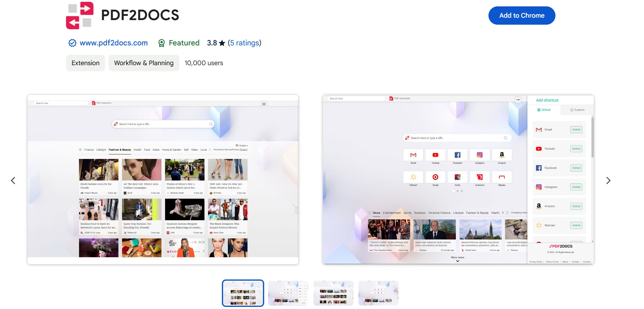Click the hamburger menu icon in the left preview
The height and width of the screenshot is (309, 644).
264,104
